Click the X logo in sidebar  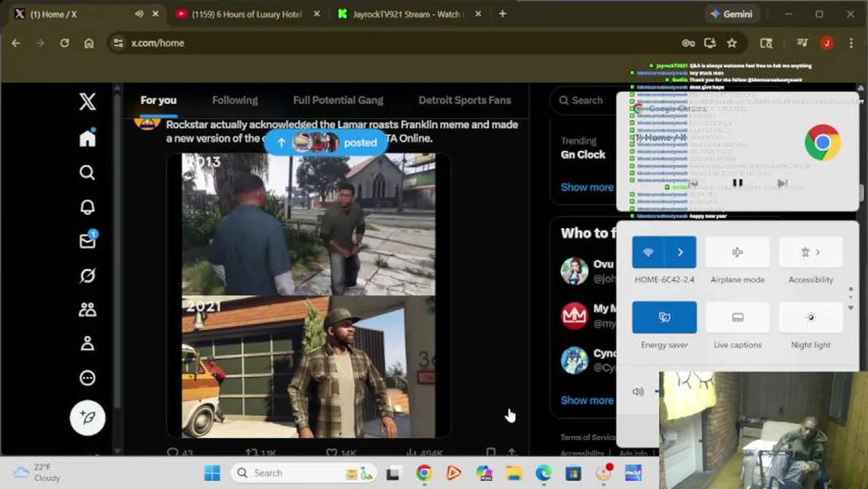coord(87,102)
